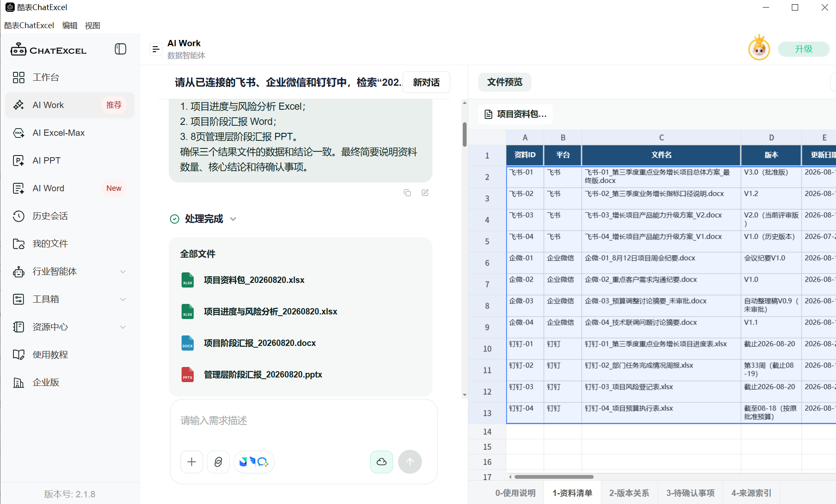Select row 10 header
Image resolution: width=836 pixels, height=504 pixels.
(487, 349)
